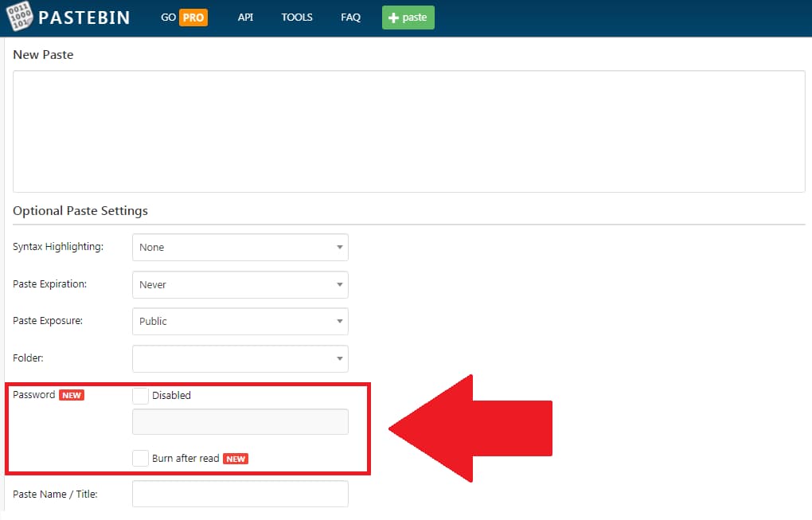Image resolution: width=812 pixels, height=520 pixels.
Task: Open the FAQ page
Action: 350,17
